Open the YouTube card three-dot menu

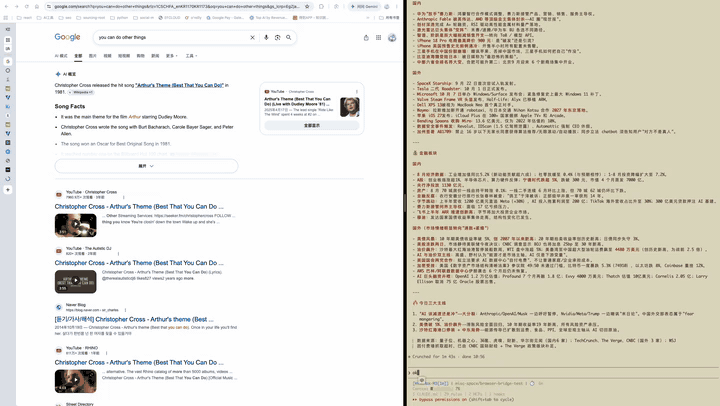(x=356, y=91)
